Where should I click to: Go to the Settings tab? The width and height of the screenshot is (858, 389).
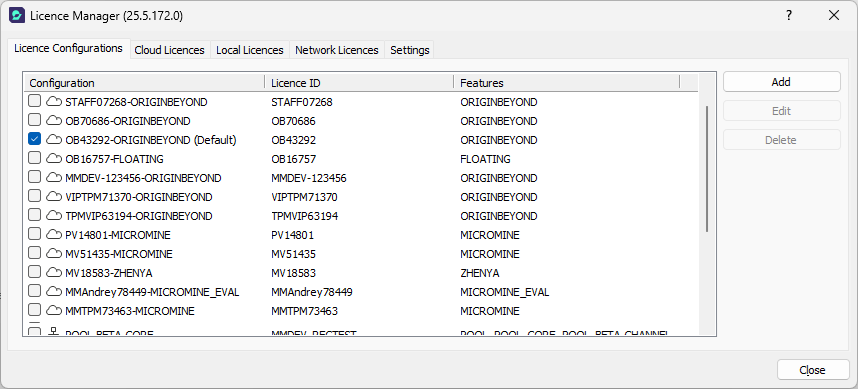[x=410, y=50]
